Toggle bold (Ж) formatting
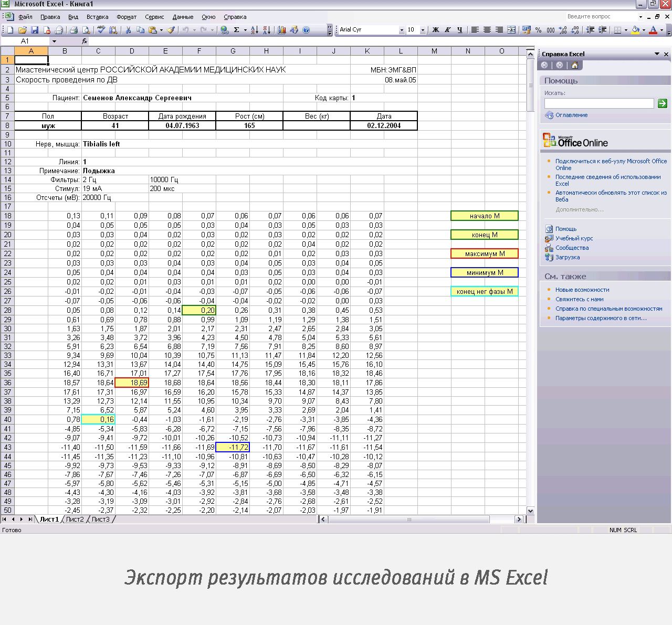Viewport: 672px width, 625px height. [x=435, y=30]
